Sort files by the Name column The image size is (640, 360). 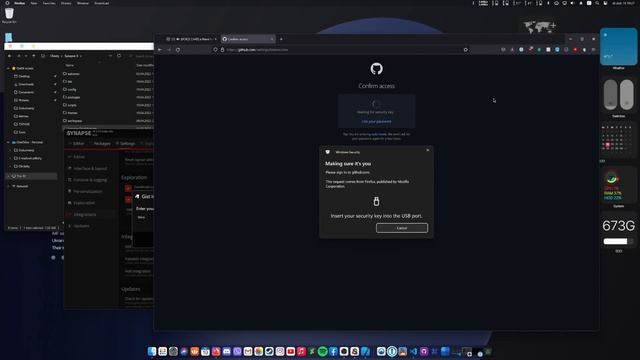(70, 65)
